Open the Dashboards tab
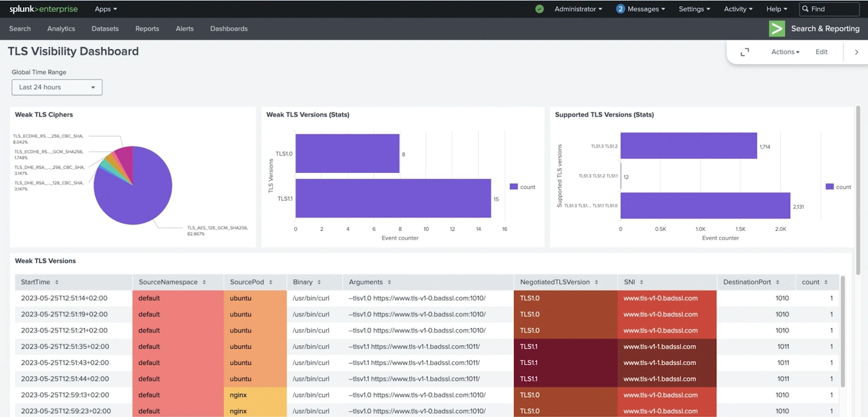 click(x=229, y=29)
